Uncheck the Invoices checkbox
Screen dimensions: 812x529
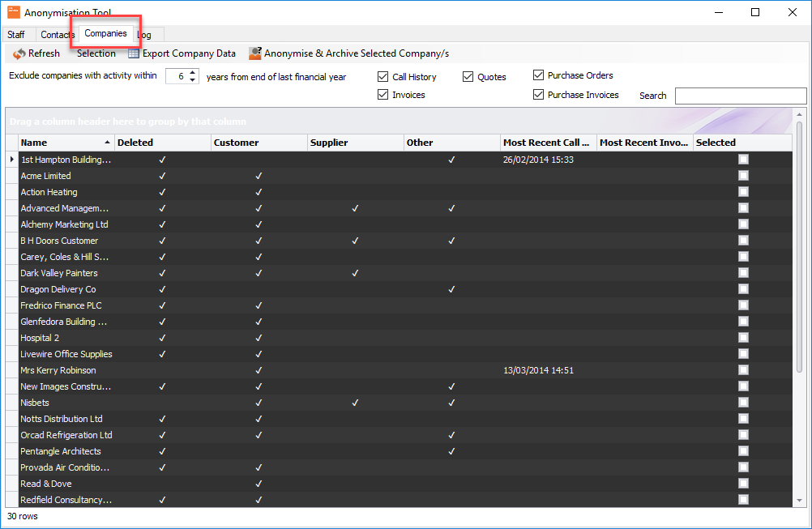(382, 94)
